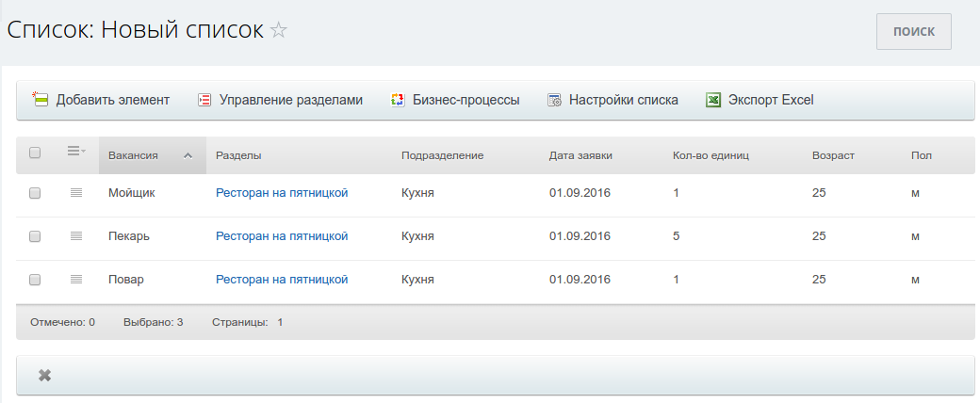This screenshot has height=403, width=980.
Task: Click the Кухня cell in the Мойщик row
Action: pos(417,193)
